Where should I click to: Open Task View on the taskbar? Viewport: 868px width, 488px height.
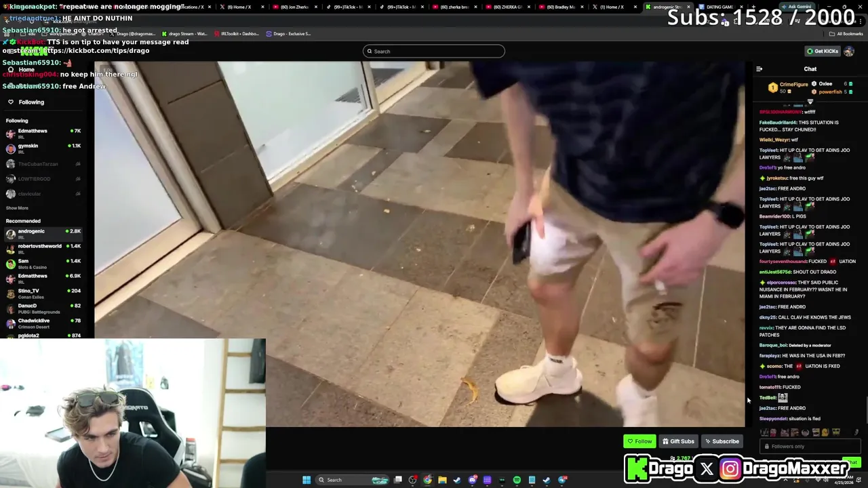click(398, 480)
